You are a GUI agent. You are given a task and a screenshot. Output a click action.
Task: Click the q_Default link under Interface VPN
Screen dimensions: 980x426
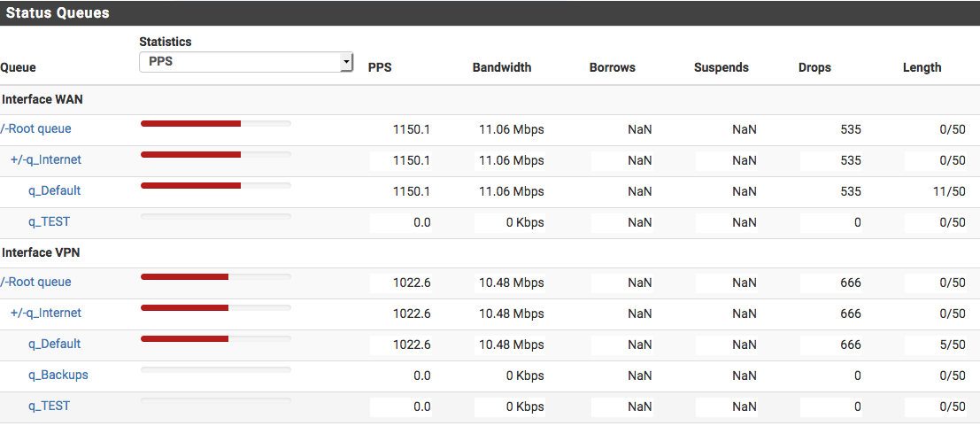coord(54,345)
